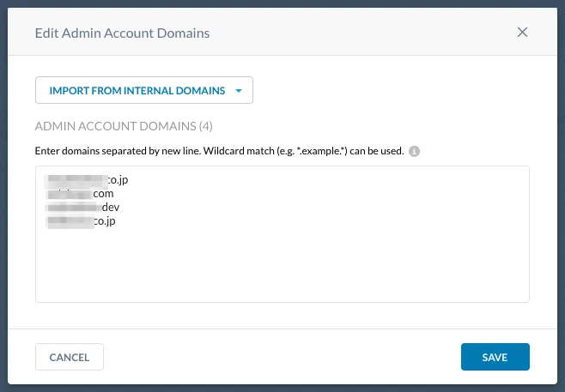
Task: Click the dialog title Edit Admin Account Domains
Action: click(122, 33)
